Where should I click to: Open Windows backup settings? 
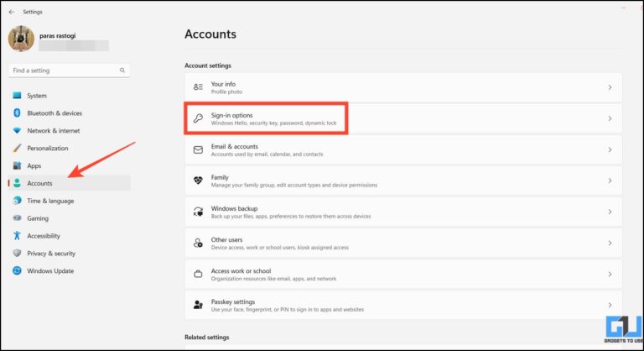[x=402, y=212]
